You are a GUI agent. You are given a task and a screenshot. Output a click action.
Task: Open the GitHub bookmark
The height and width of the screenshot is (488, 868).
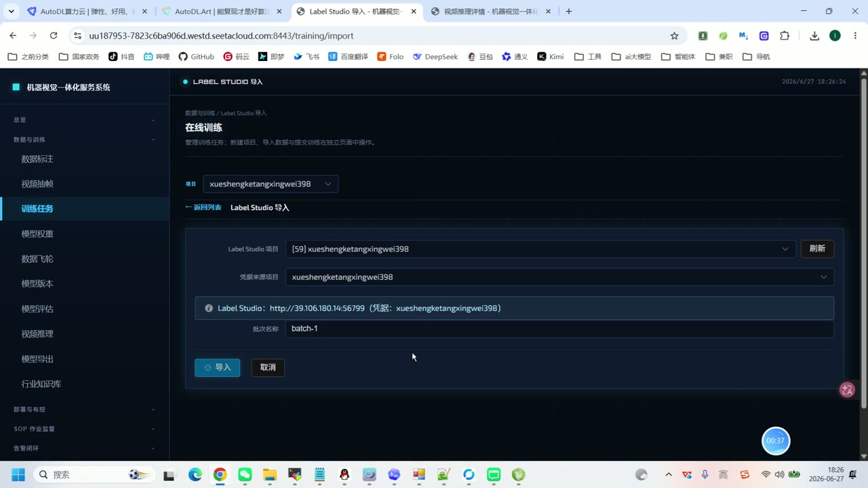[196, 57]
